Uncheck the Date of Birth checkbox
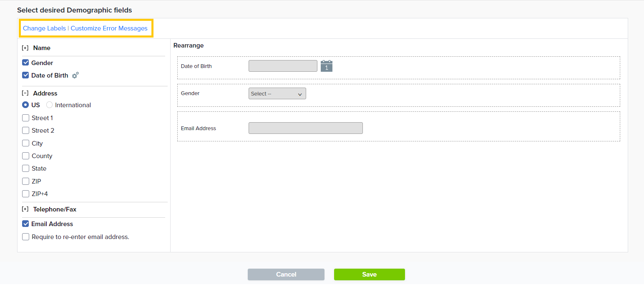The width and height of the screenshot is (644, 287). coord(26,76)
